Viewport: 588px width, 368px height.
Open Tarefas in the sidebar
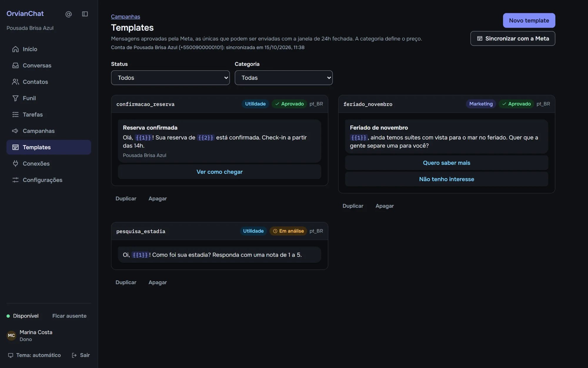(x=49, y=115)
